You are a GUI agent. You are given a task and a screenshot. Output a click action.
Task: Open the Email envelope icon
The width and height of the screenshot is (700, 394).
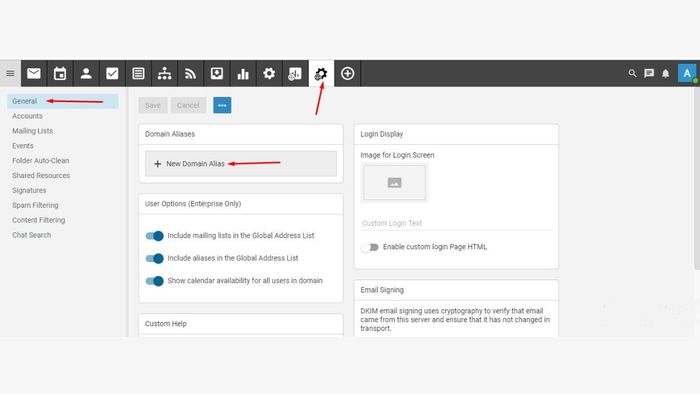34,74
